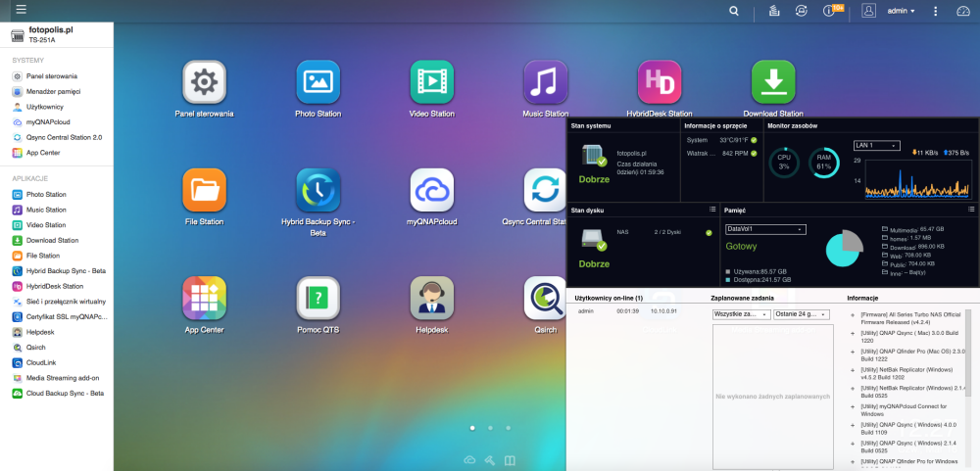
Task: Open Sieć i przełącznik wirtualny in sidebar
Action: [60, 302]
